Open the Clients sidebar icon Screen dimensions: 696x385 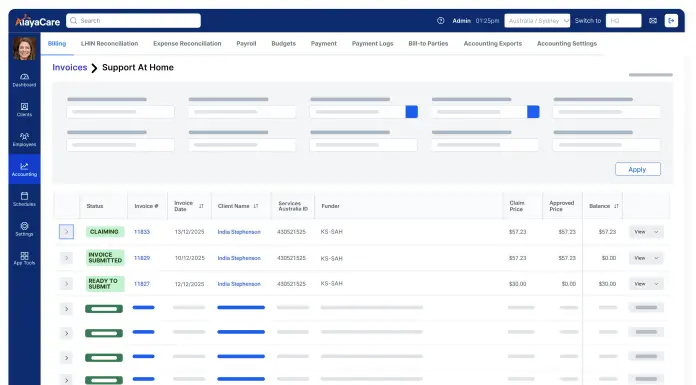[24, 109]
